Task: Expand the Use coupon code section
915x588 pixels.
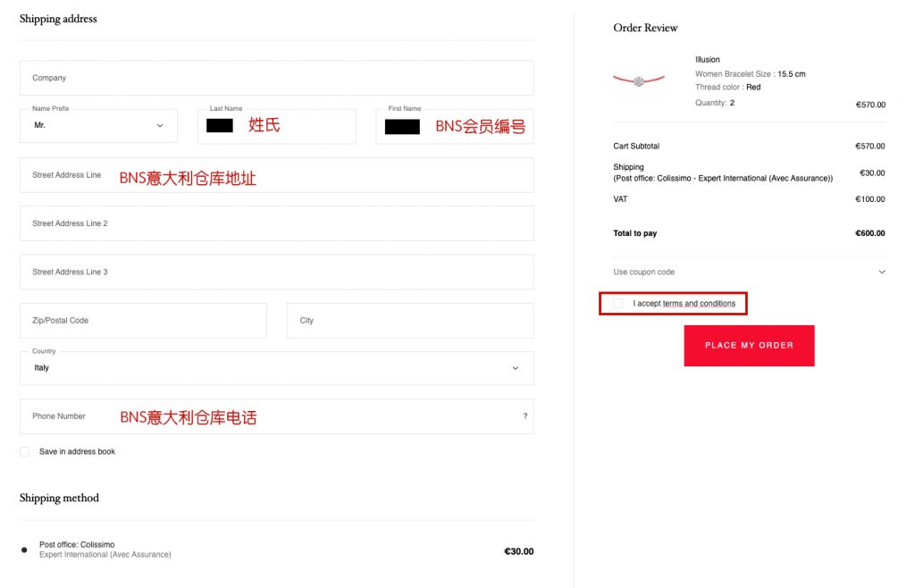Action: click(x=750, y=272)
